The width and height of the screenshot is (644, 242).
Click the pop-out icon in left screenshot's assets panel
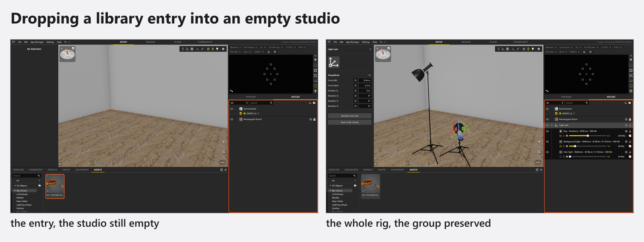pos(221,170)
